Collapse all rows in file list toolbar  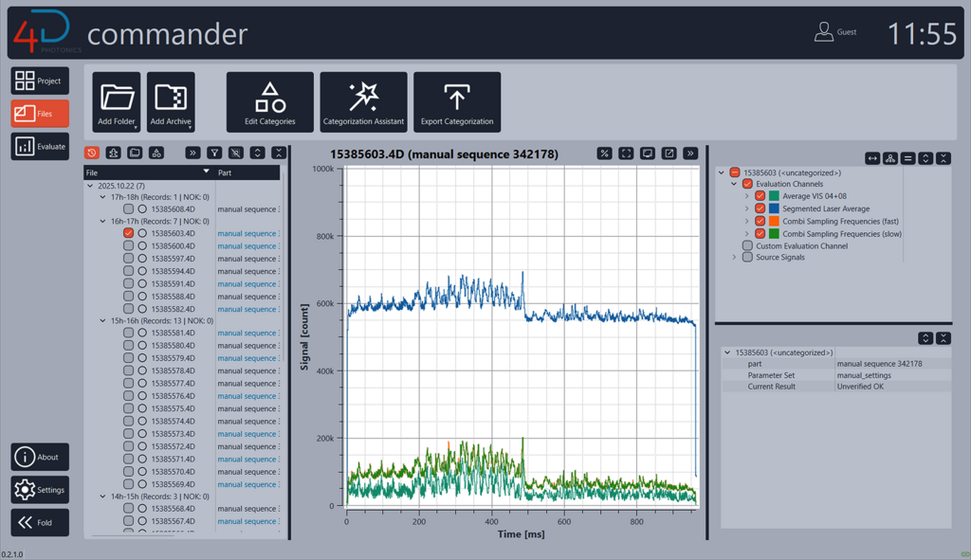pos(279,153)
